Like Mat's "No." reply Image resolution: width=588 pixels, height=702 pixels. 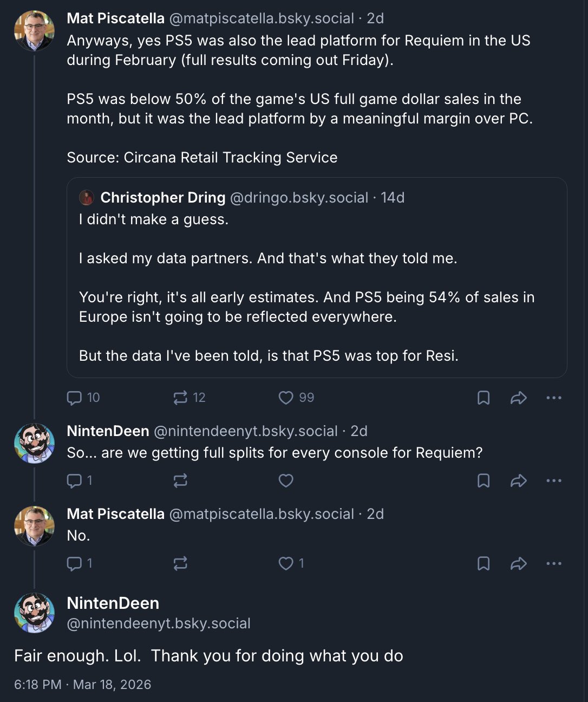coord(291,563)
